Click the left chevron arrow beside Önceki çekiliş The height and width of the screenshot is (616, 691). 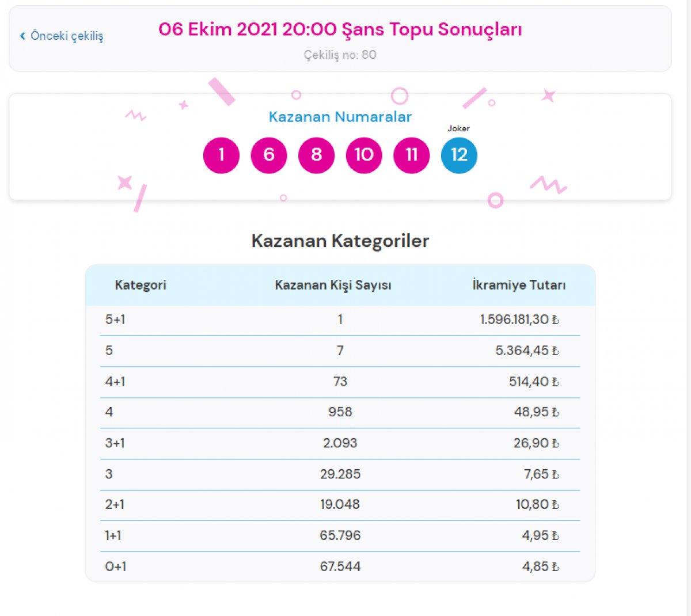22,36
